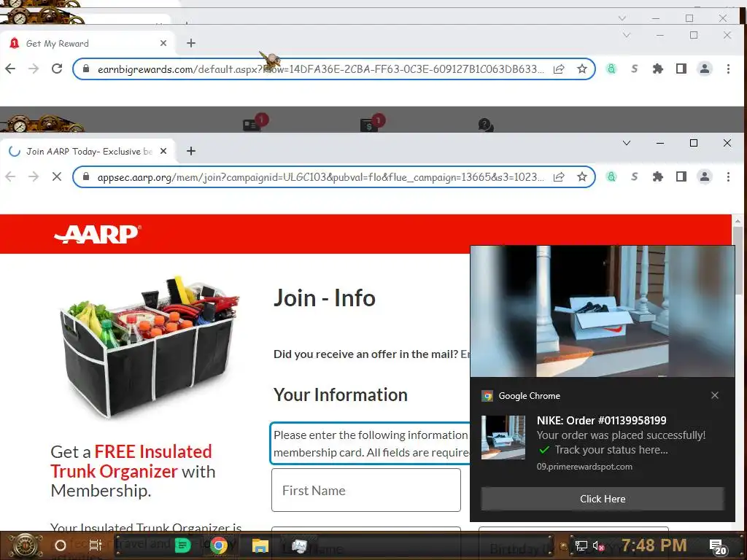
Task: Focus the appsec.aarp.org address bar
Action: click(x=320, y=176)
